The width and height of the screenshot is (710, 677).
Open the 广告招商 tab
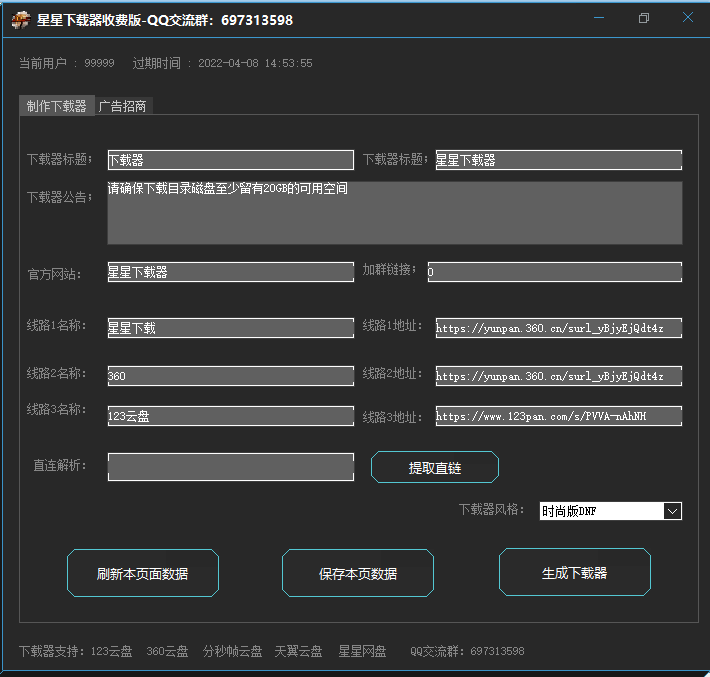point(122,106)
